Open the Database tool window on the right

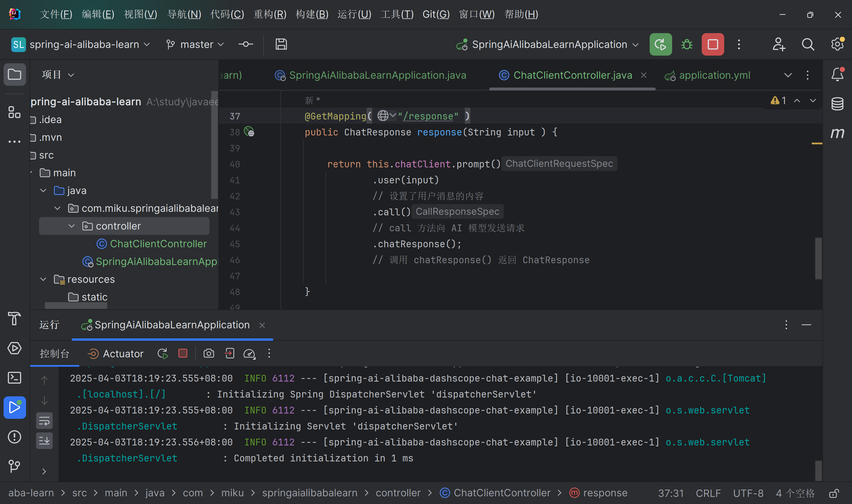(838, 104)
